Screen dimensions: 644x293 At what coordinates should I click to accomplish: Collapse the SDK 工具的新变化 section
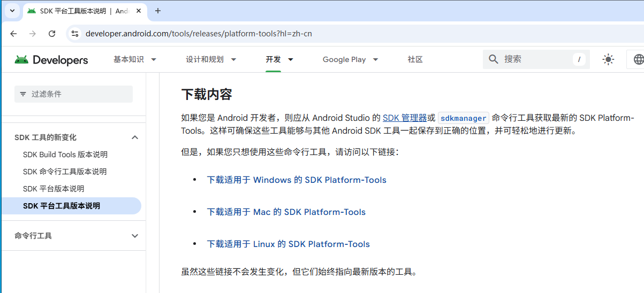tap(135, 137)
